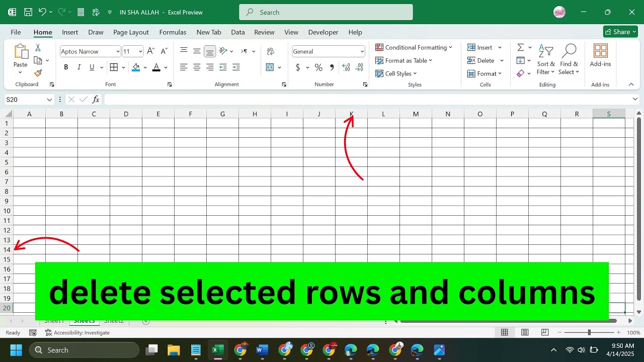Open the Formulas ribbon tab
This screenshot has width=644, height=362.
pos(173,32)
